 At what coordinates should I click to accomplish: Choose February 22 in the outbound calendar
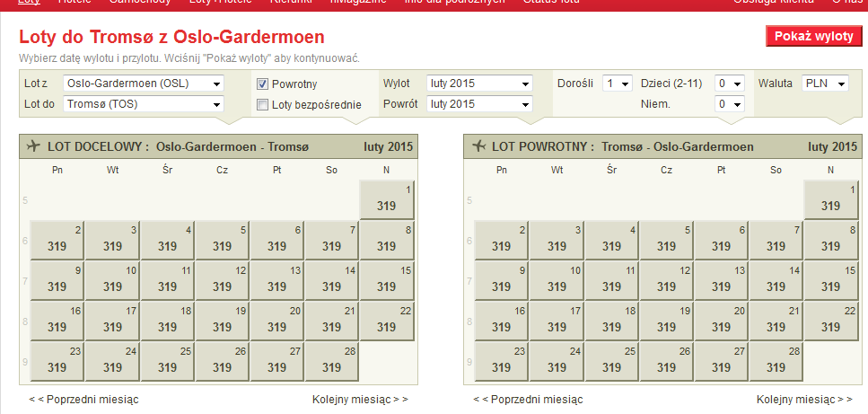(386, 321)
